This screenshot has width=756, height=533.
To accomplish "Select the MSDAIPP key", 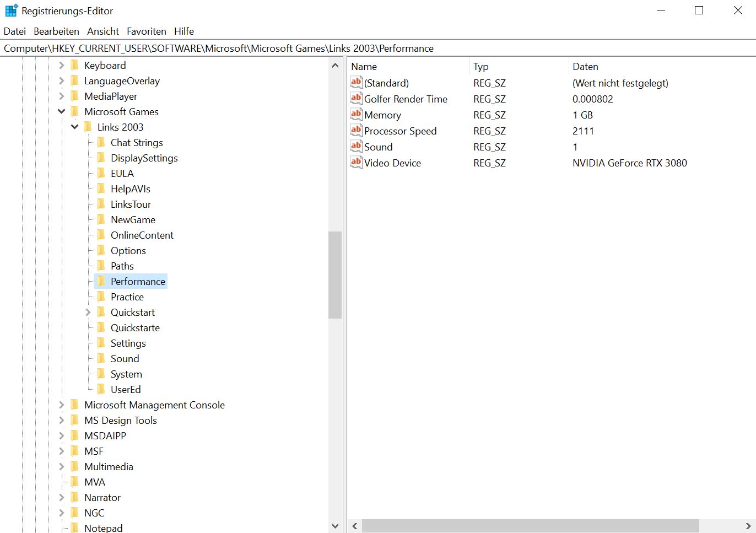I will click(x=105, y=435).
